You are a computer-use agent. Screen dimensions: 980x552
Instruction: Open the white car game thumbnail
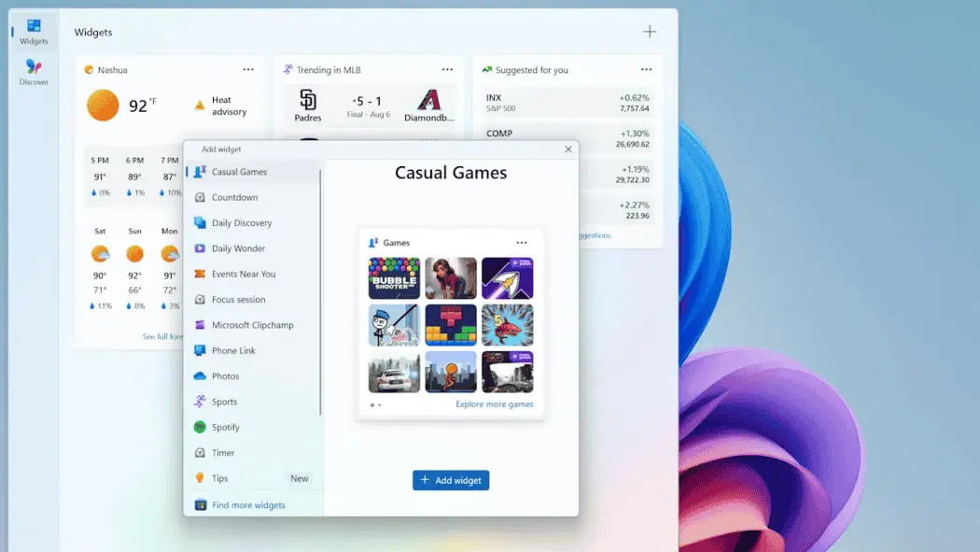click(395, 372)
